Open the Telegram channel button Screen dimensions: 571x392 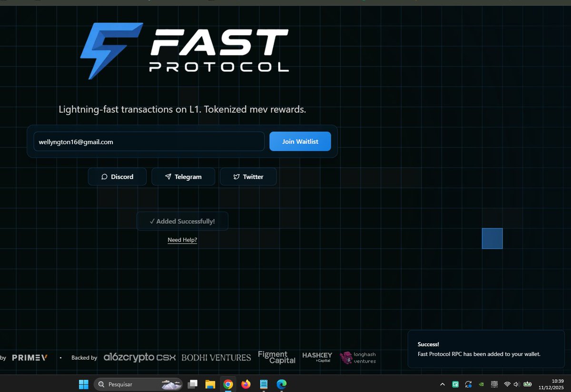pyautogui.click(x=183, y=176)
